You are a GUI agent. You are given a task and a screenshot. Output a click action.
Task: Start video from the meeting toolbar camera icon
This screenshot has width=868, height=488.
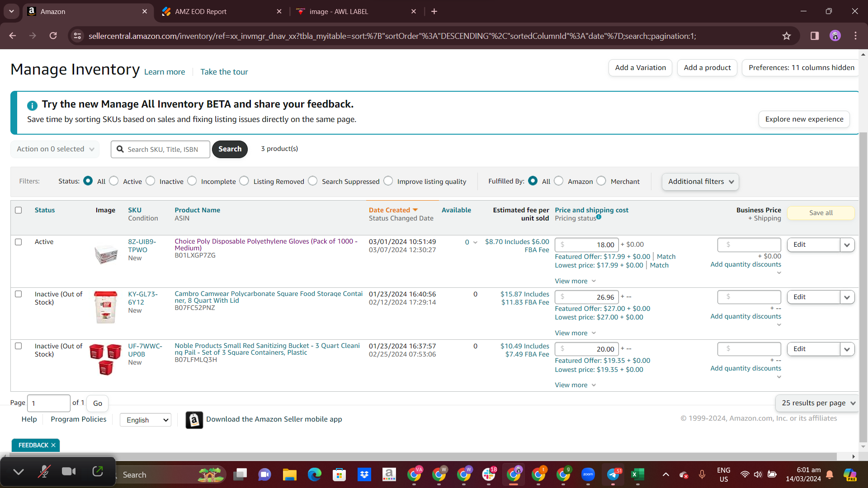click(x=69, y=472)
